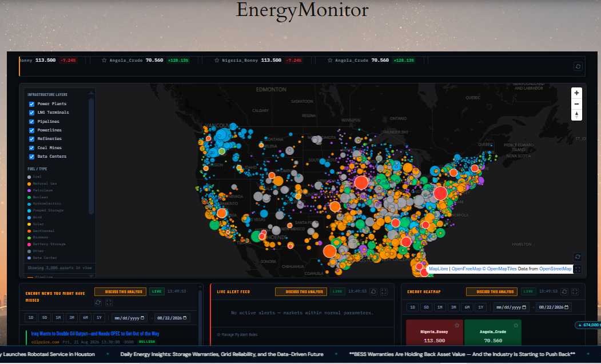This screenshot has height=364, width=601.
Task: Toggle the Powerlines layer checkbox
Action: 32,130
